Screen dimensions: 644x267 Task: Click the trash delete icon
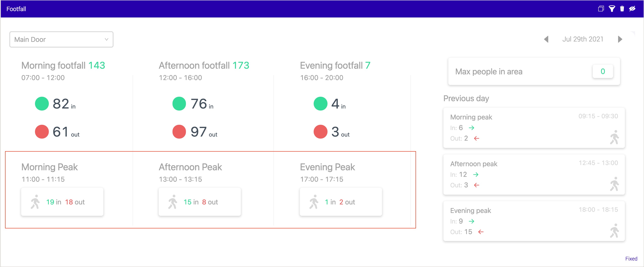click(622, 9)
